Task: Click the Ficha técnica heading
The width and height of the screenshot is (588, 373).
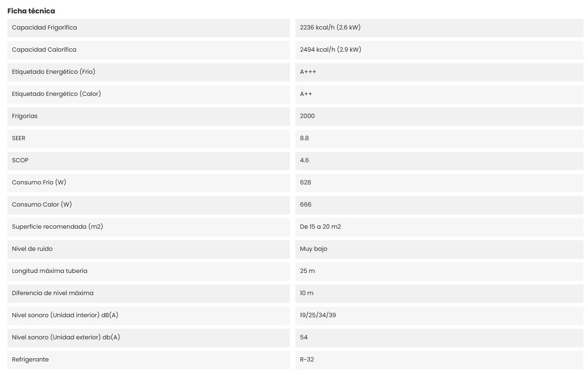Action: [31, 11]
